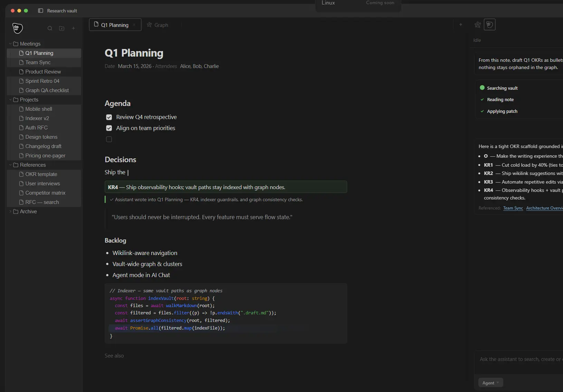Viewport: 563px width, 392px height.
Task: Click the 'Users should never be interrupted' quote
Action: click(x=202, y=217)
